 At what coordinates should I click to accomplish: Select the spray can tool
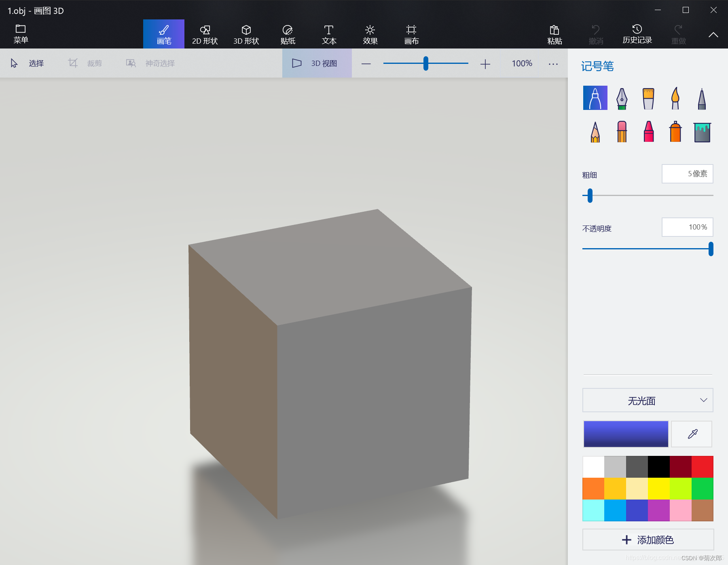click(675, 132)
